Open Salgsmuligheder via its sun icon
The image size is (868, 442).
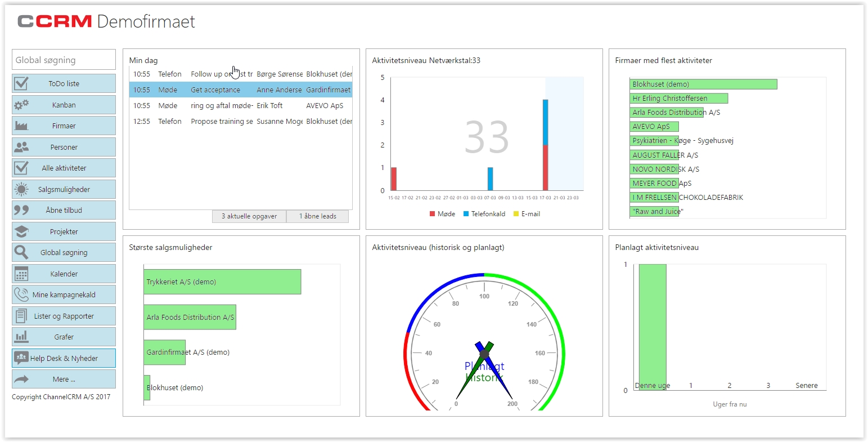[x=21, y=189]
